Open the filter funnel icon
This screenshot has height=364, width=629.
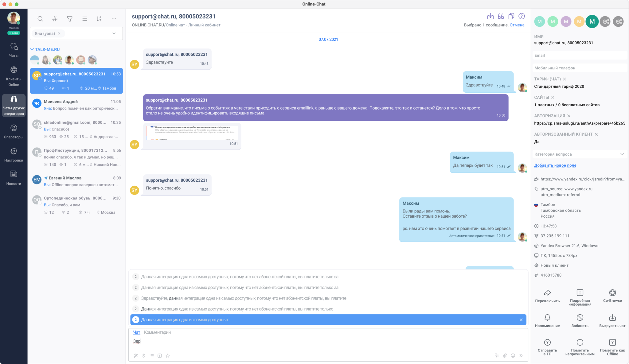click(x=70, y=19)
